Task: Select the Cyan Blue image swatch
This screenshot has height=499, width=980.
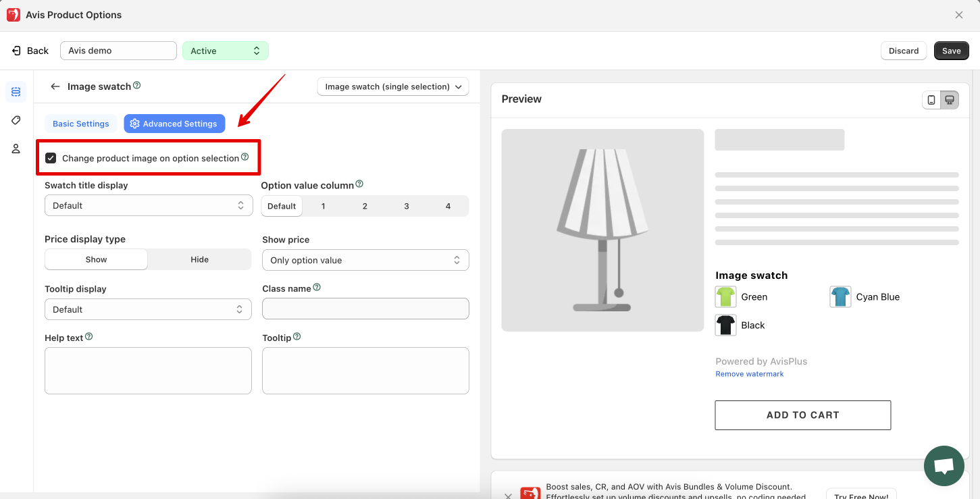Action: [841, 297]
